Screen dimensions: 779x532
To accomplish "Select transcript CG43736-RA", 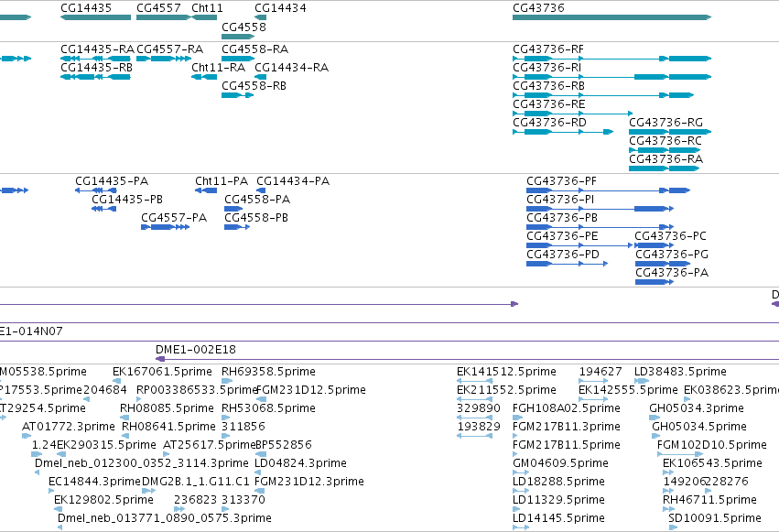I will [x=665, y=168].
